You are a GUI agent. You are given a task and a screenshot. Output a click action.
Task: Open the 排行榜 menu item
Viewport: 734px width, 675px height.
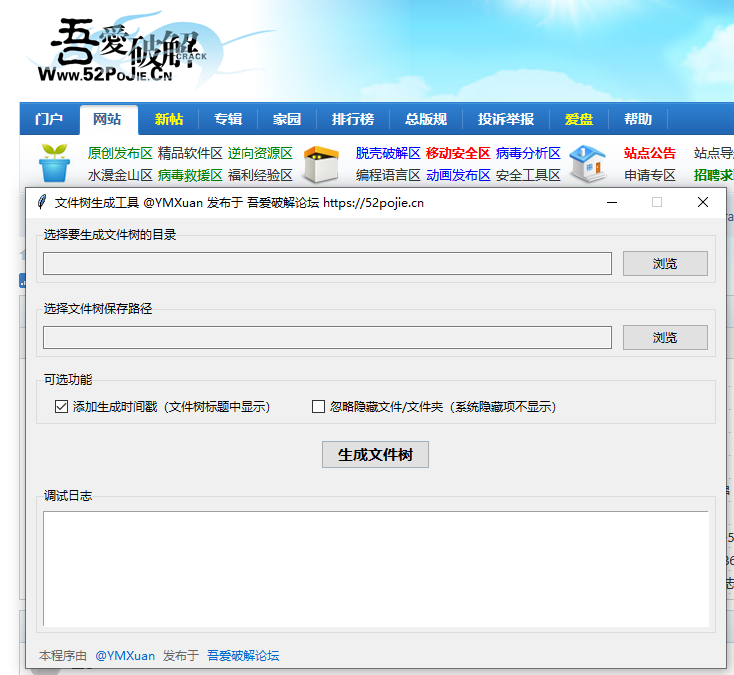point(353,119)
